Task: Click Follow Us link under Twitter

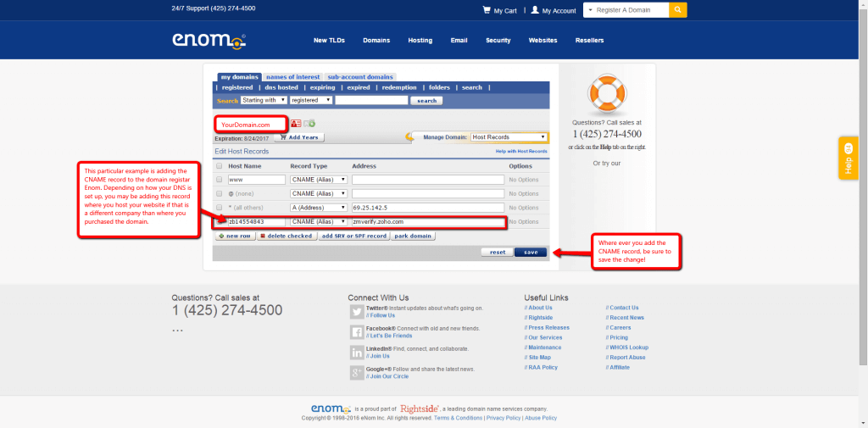Action: coord(382,315)
